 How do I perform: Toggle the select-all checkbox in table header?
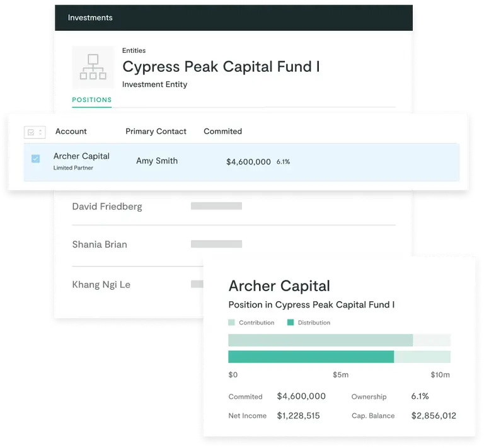pos(31,132)
